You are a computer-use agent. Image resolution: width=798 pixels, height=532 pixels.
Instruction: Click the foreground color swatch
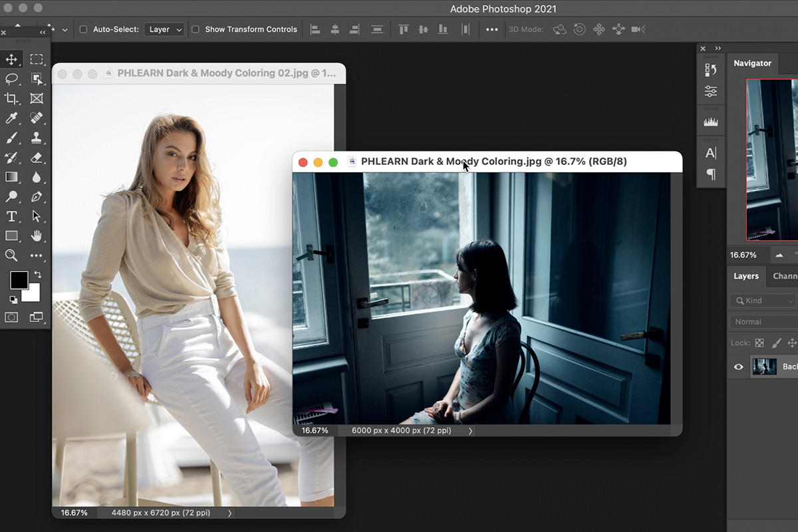click(x=18, y=280)
